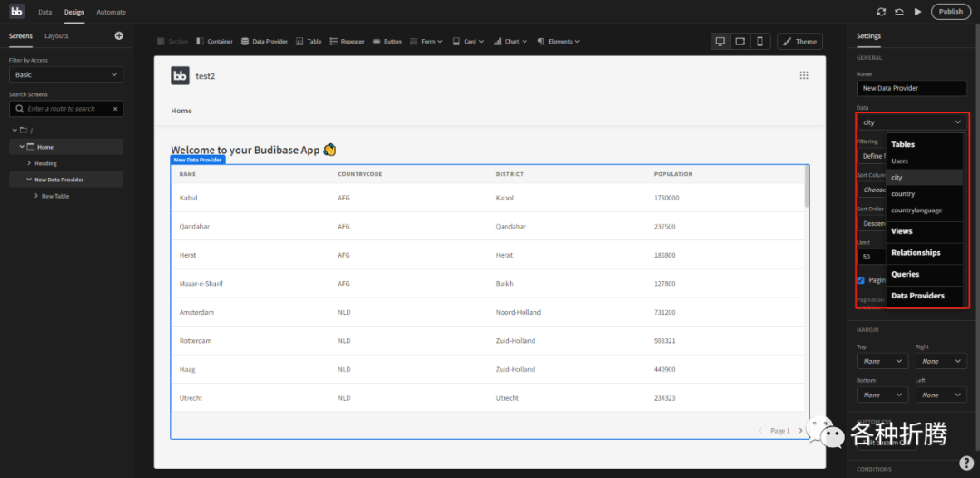This screenshot has height=478, width=980.
Task: Switch to desktop preview icon
Action: 720,41
